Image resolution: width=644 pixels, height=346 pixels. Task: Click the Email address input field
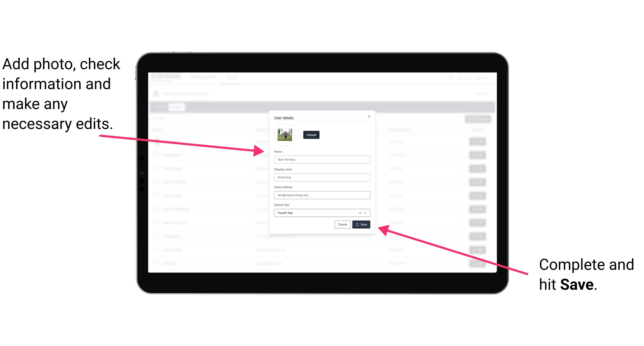coord(322,195)
